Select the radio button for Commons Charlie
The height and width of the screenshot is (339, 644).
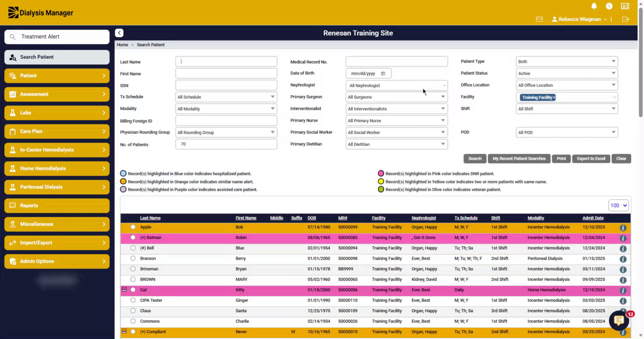(133, 321)
